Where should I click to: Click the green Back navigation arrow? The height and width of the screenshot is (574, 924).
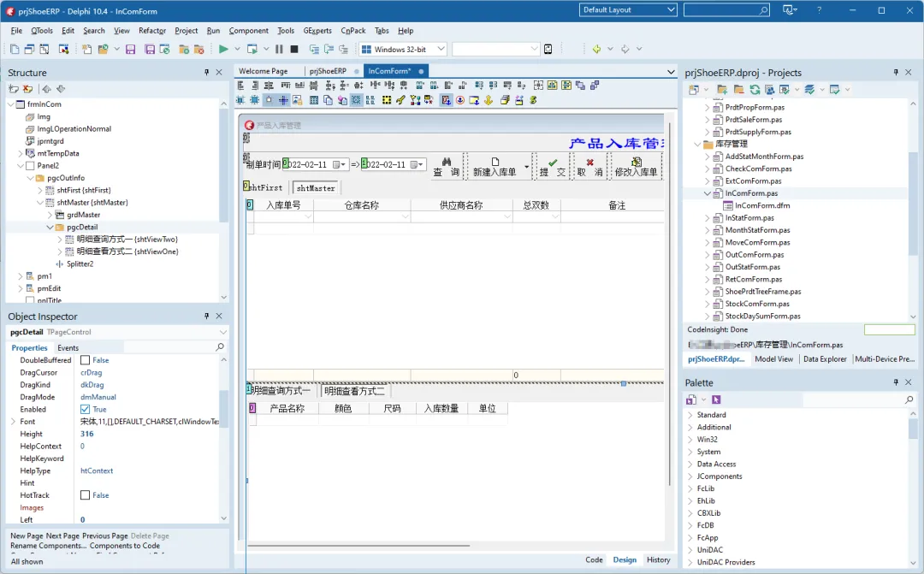pyautogui.click(x=596, y=50)
